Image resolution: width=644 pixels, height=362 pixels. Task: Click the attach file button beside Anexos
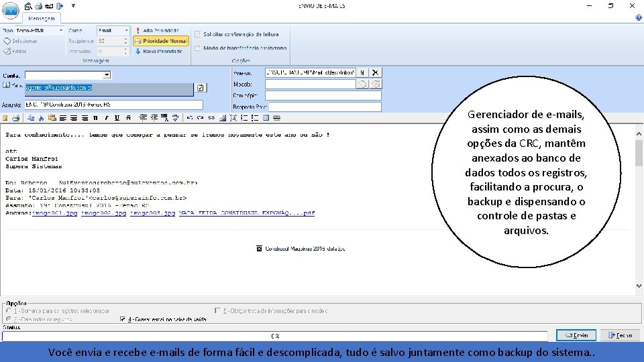tap(362, 72)
